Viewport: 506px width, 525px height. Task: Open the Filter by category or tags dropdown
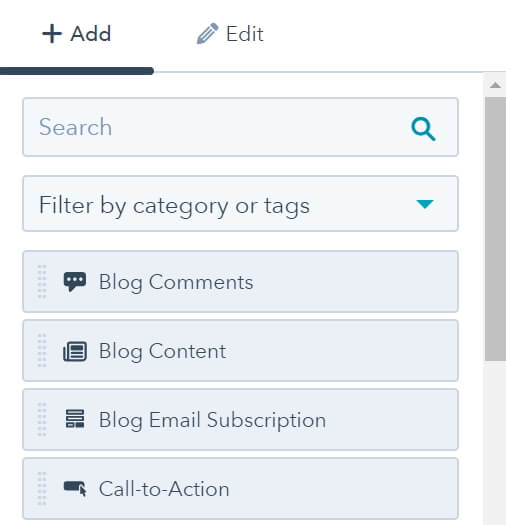coord(240,204)
